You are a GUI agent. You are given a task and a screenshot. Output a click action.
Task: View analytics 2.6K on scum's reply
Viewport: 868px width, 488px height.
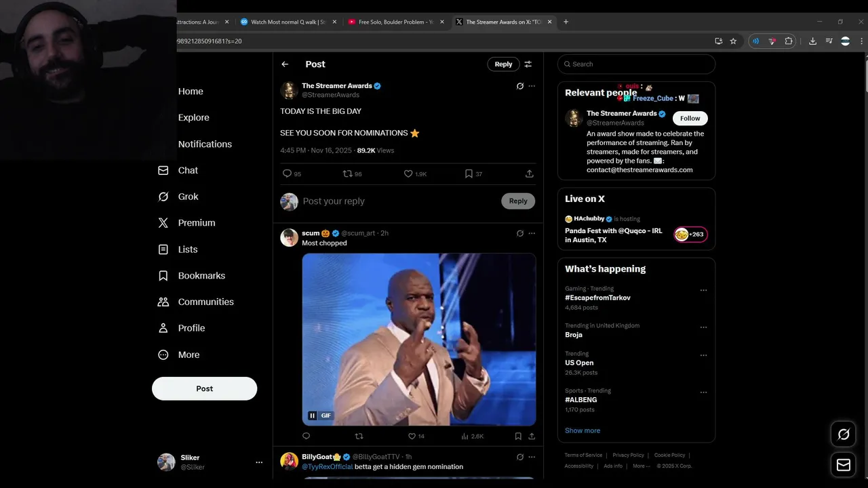tap(472, 436)
